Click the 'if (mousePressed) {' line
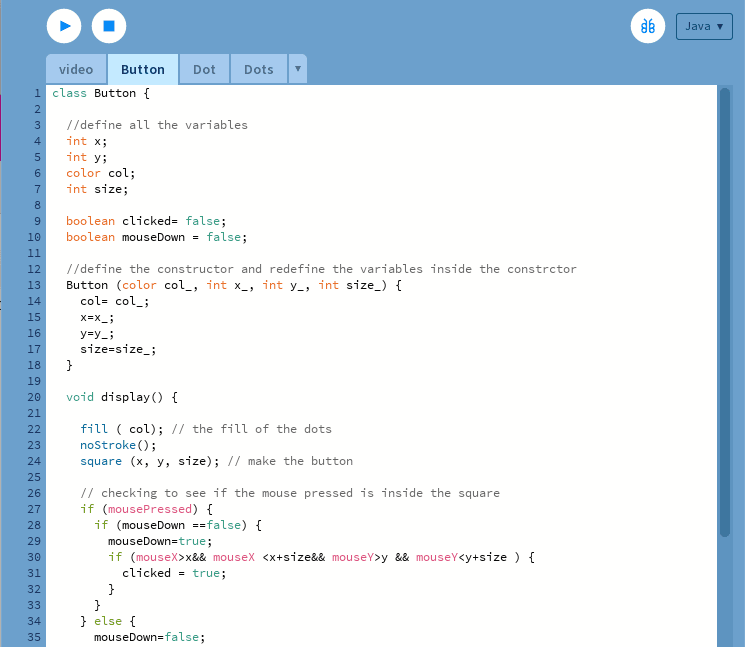This screenshot has height=647, width=745. pos(146,509)
